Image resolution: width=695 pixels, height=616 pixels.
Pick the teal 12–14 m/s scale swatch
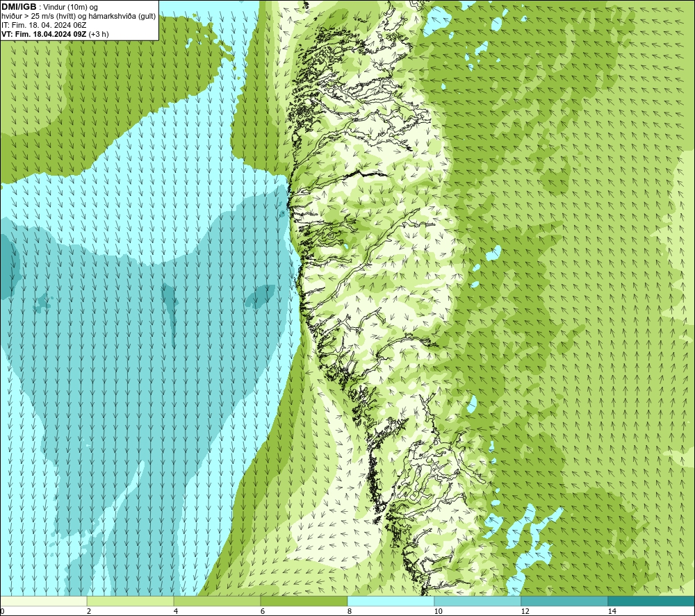tap(564, 601)
